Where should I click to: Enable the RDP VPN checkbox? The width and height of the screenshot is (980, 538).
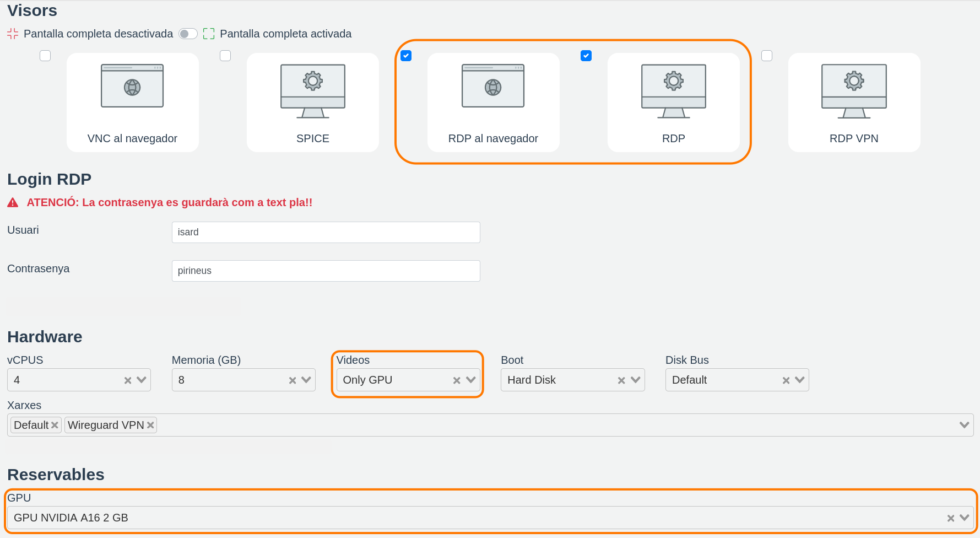coord(767,56)
